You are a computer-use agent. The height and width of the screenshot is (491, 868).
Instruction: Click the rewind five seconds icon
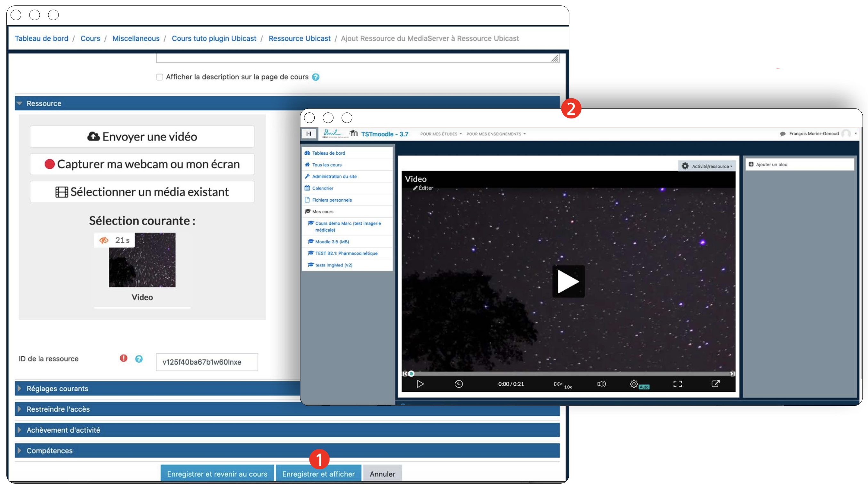coord(459,384)
